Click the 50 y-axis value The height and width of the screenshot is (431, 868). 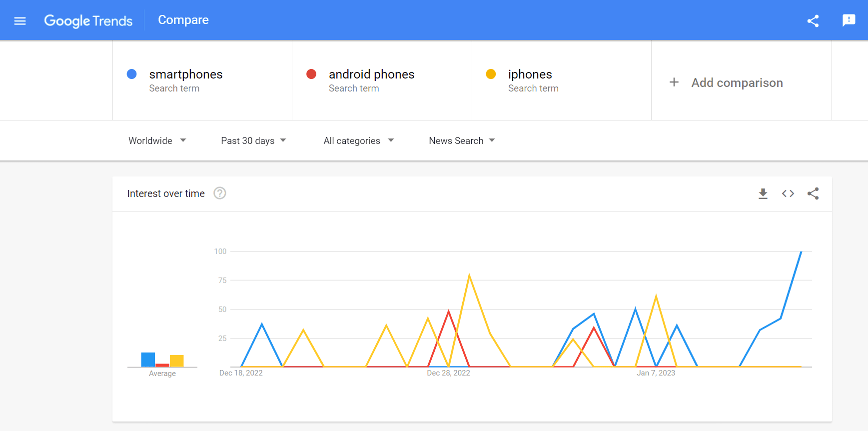pyautogui.click(x=222, y=309)
